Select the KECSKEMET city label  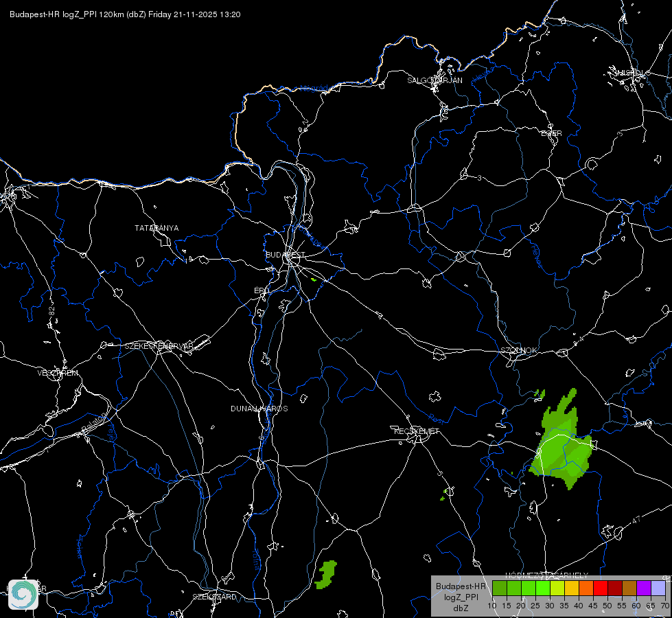click(417, 431)
